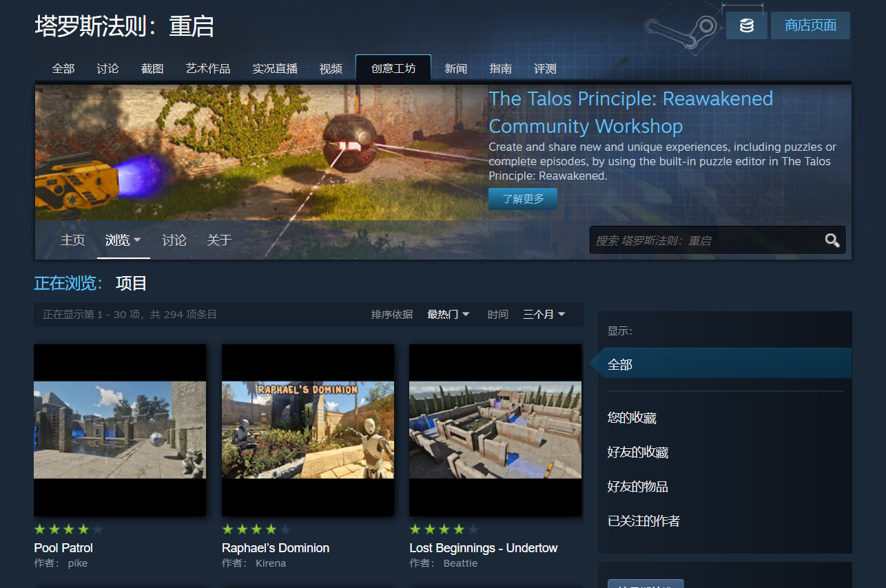Open the Raphael's Dominion thumbnail

click(308, 430)
